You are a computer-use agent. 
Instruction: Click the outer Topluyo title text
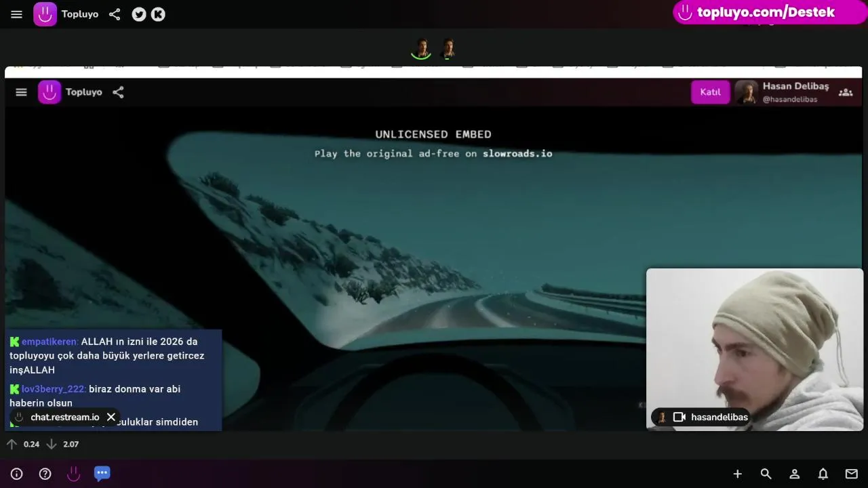80,14
